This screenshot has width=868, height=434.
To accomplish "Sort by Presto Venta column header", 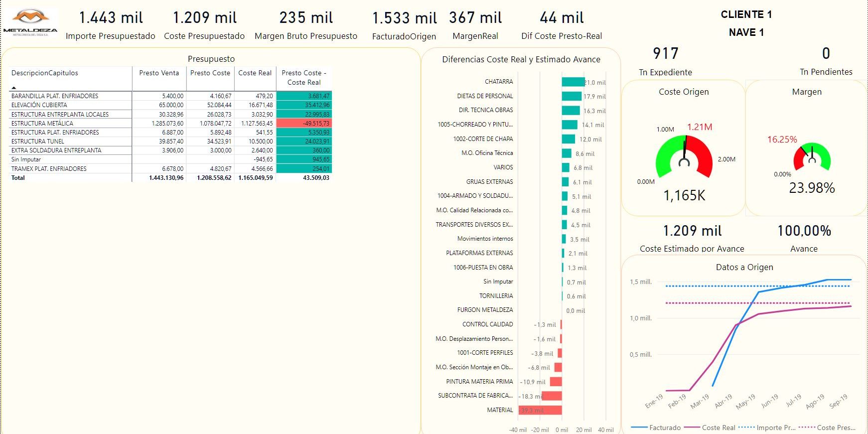I will click(x=159, y=73).
